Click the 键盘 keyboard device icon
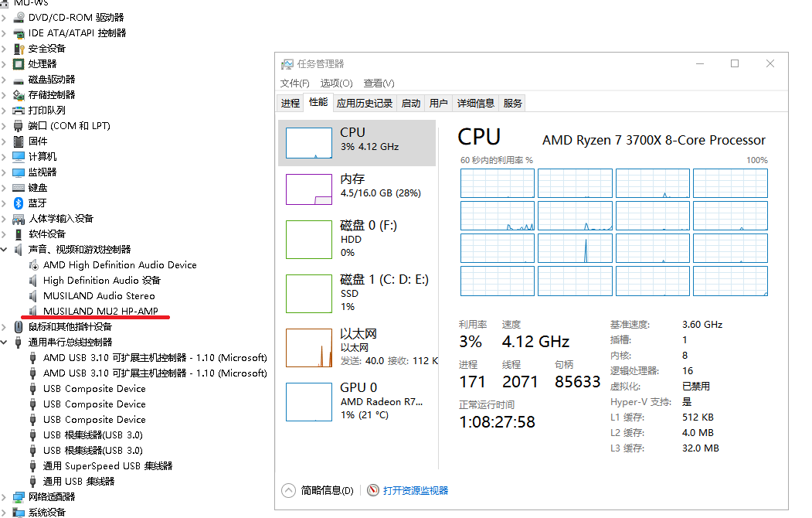The image size is (812, 518). 19,187
